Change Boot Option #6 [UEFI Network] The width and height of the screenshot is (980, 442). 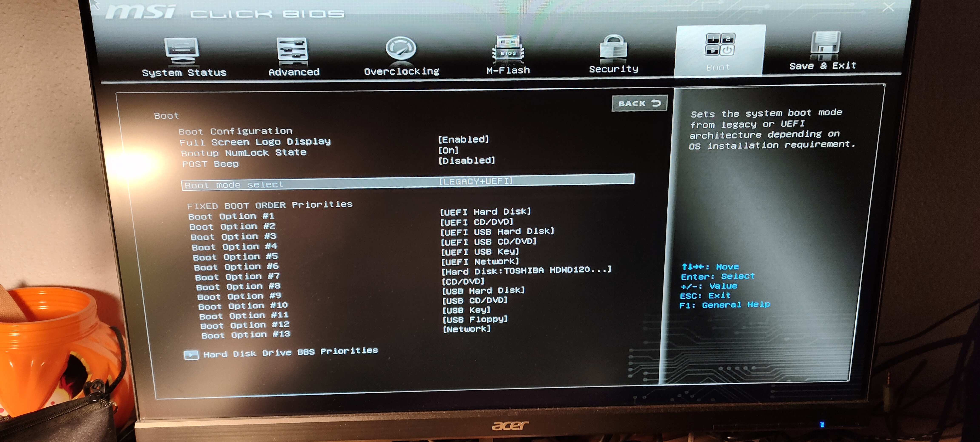[480, 261]
